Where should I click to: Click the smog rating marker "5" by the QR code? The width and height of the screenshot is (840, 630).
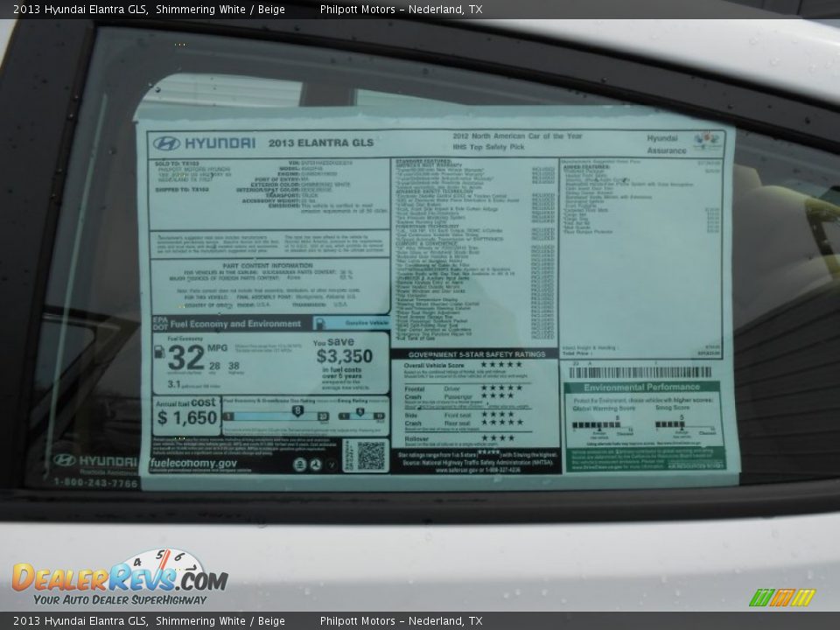[x=360, y=412]
